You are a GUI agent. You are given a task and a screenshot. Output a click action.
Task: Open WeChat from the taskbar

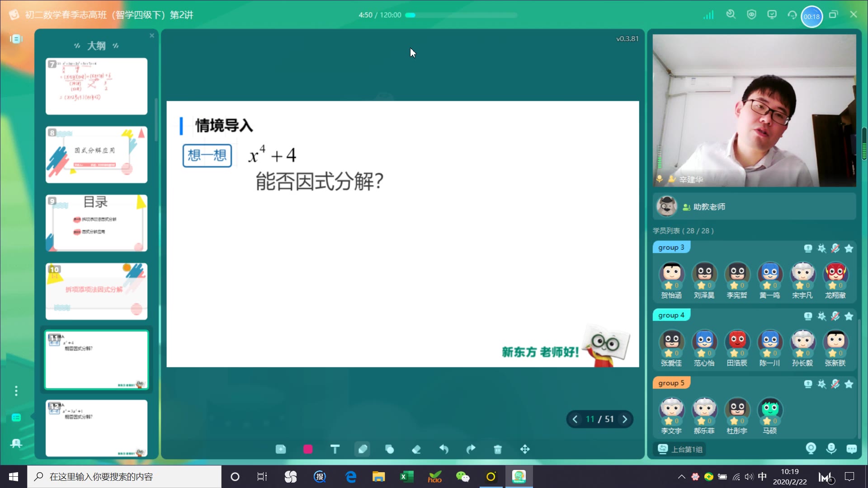pyautogui.click(x=462, y=477)
